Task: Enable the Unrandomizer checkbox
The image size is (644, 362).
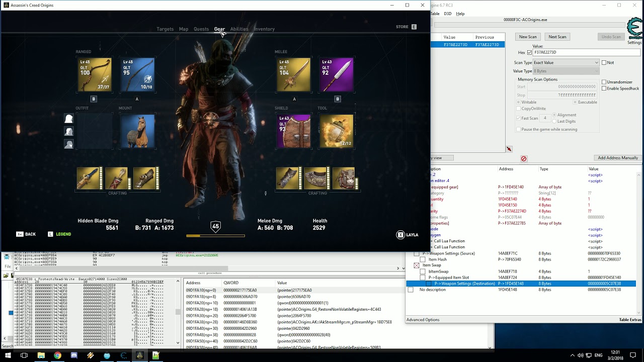Action: tap(604, 82)
